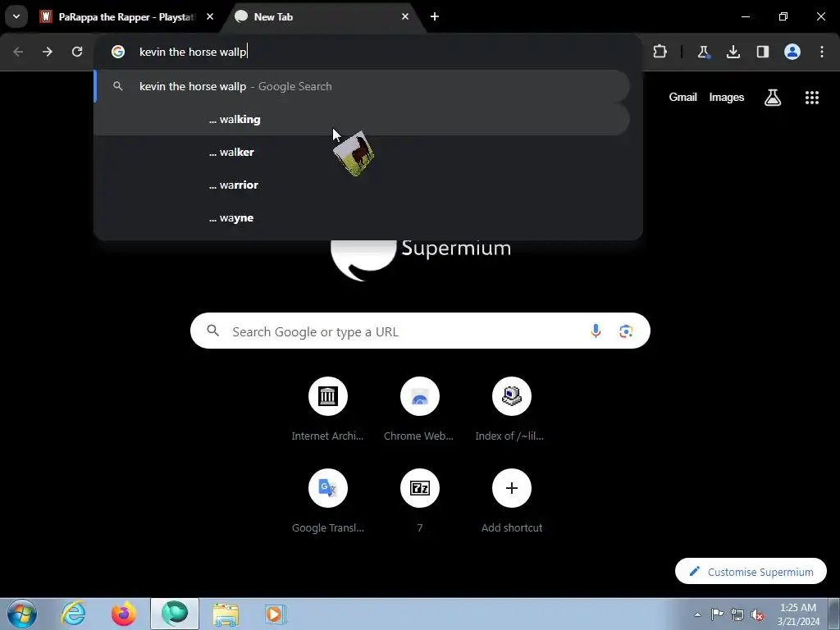Search by image with Lens icon
Viewport: 840px width, 630px height.
[x=626, y=331]
